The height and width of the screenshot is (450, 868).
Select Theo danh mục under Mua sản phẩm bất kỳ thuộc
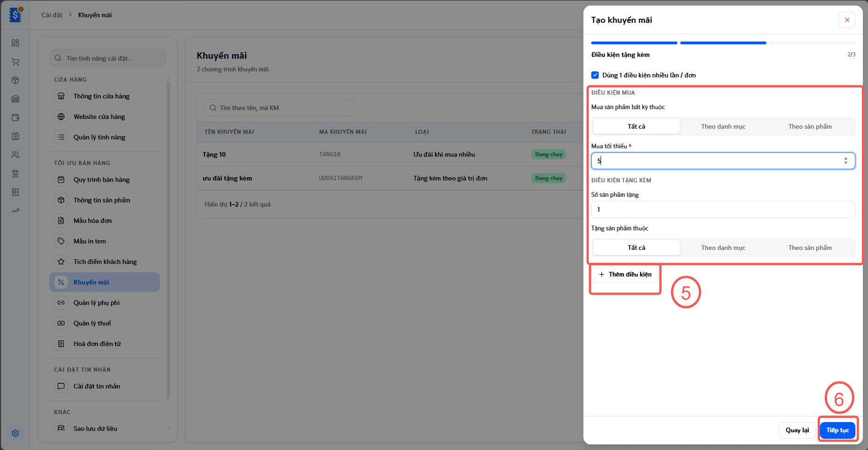tap(723, 126)
